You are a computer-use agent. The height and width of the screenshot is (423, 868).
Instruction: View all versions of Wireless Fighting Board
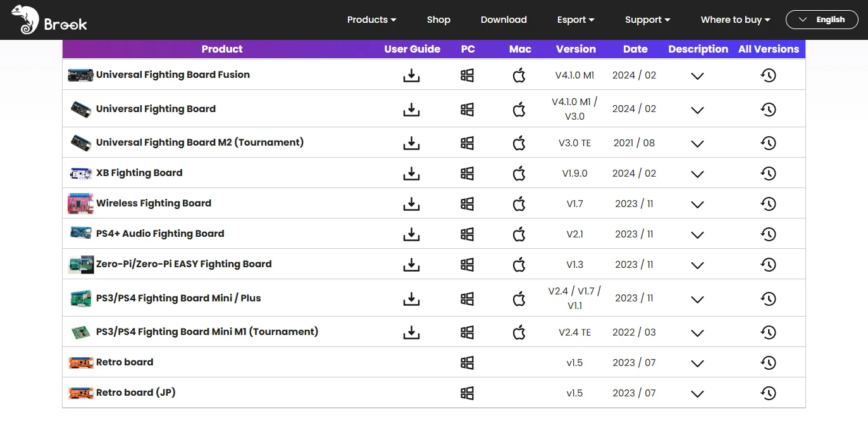768,203
